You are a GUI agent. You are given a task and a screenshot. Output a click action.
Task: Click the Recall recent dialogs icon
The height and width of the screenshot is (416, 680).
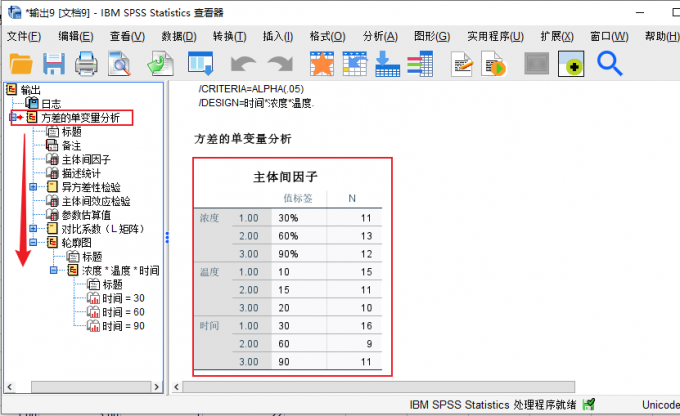pyautogui.click(x=200, y=63)
